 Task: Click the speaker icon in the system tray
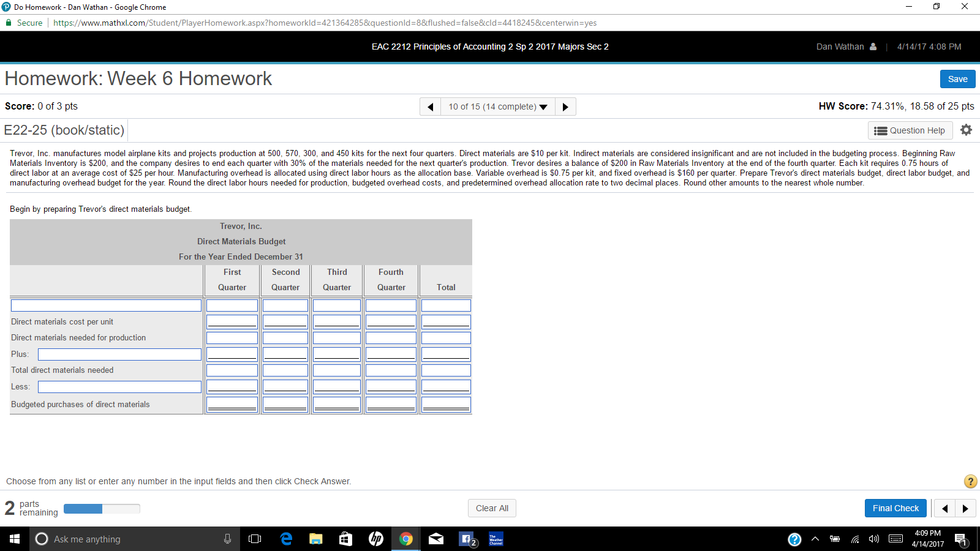click(x=874, y=539)
